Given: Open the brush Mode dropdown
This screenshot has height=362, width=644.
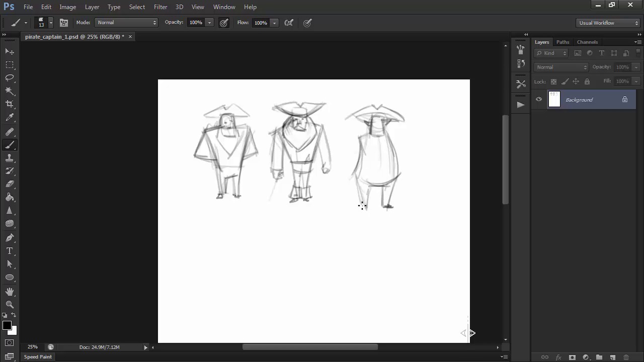Looking at the screenshot, I should click(x=126, y=23).
